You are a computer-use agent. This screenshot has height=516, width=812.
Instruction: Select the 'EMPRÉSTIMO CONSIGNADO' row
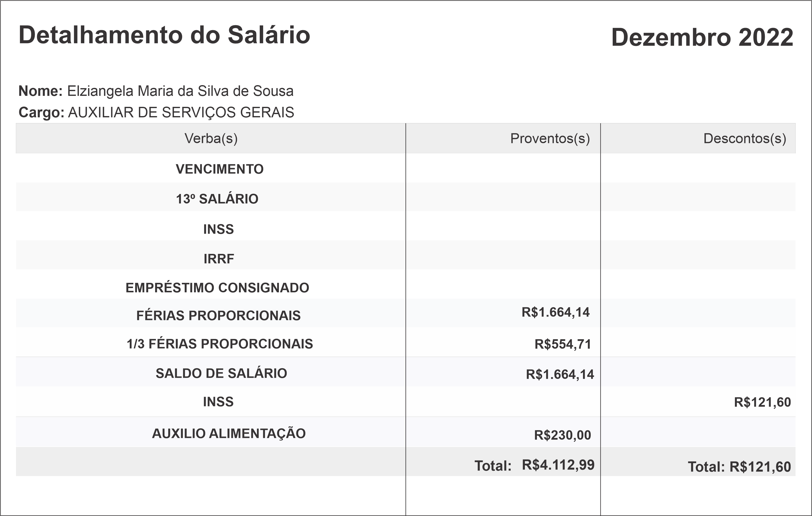[x=217, y=288]
